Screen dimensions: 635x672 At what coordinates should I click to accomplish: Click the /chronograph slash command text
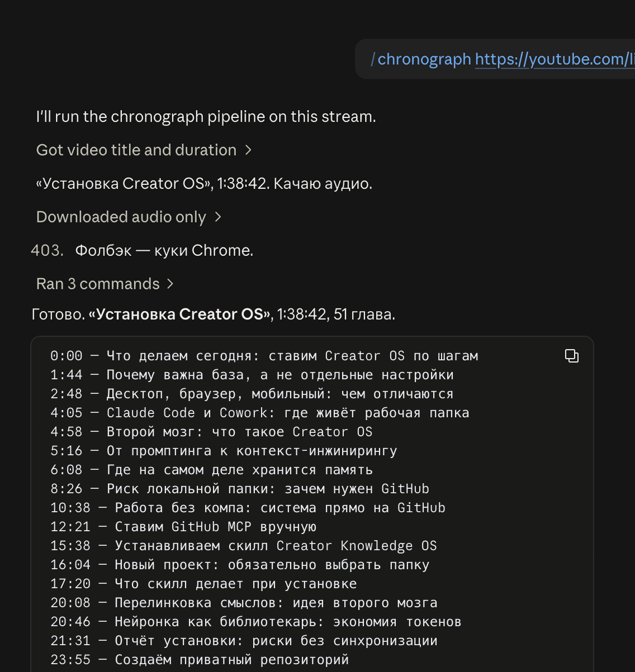(x=421, y=59)
